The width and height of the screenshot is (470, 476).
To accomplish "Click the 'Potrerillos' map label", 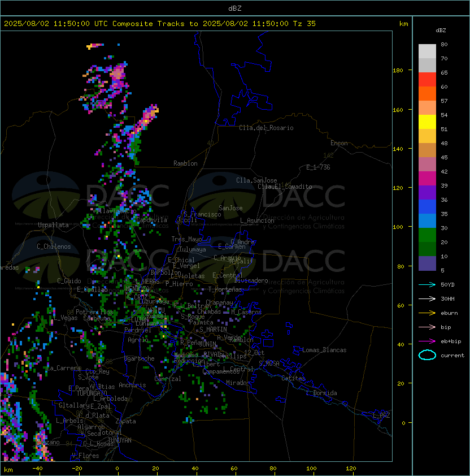I will [x=94, y=312].
